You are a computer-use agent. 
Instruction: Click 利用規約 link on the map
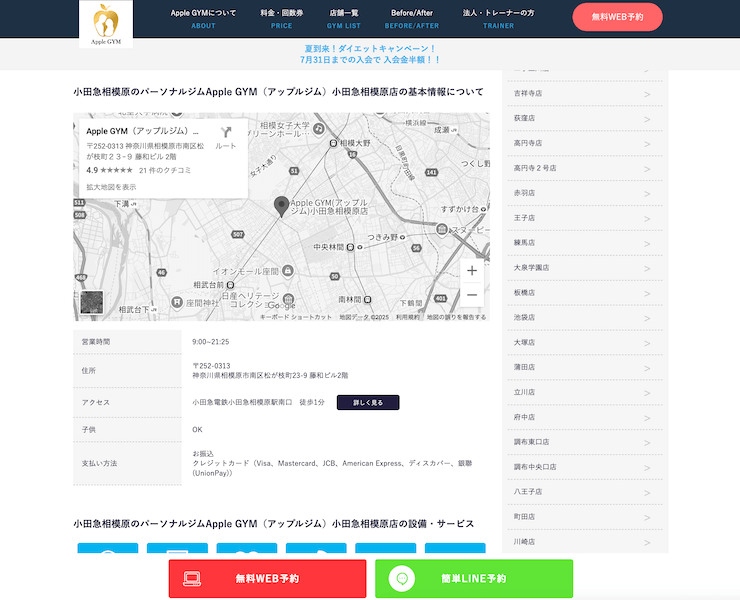[x=407, y=317]
